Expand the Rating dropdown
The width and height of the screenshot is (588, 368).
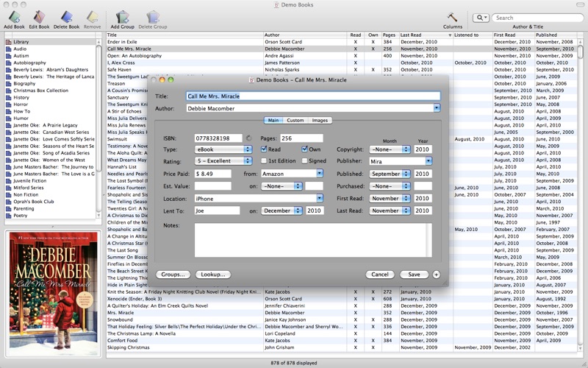tap(223, 160)
